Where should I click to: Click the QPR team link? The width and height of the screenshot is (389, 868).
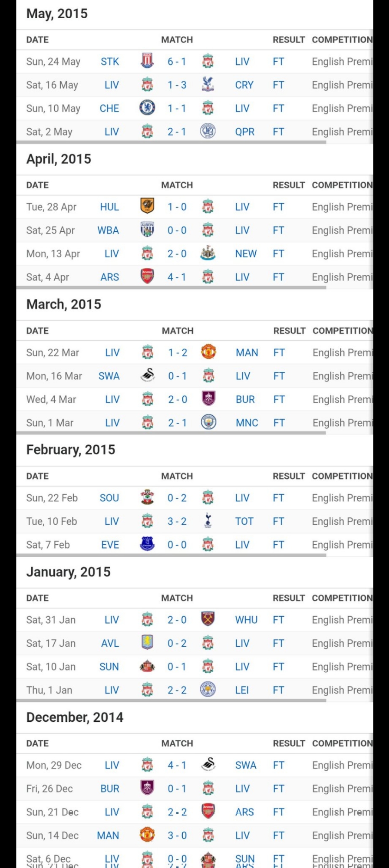point(245,132)
